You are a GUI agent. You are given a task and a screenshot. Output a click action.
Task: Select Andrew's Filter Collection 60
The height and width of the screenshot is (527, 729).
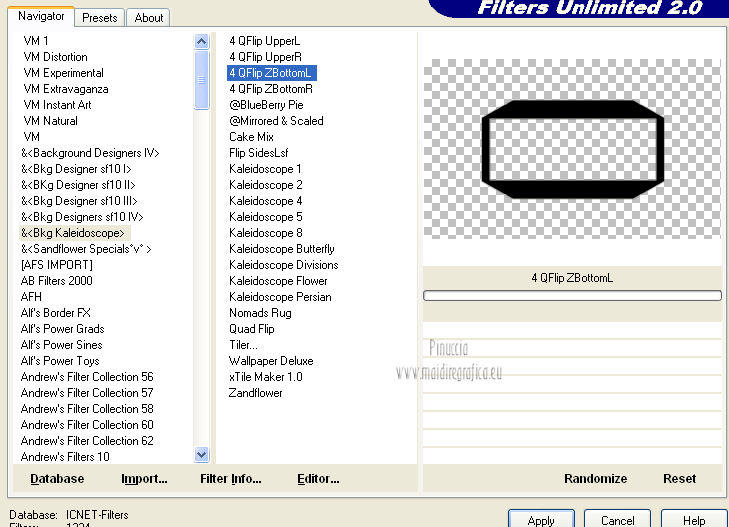87,425
